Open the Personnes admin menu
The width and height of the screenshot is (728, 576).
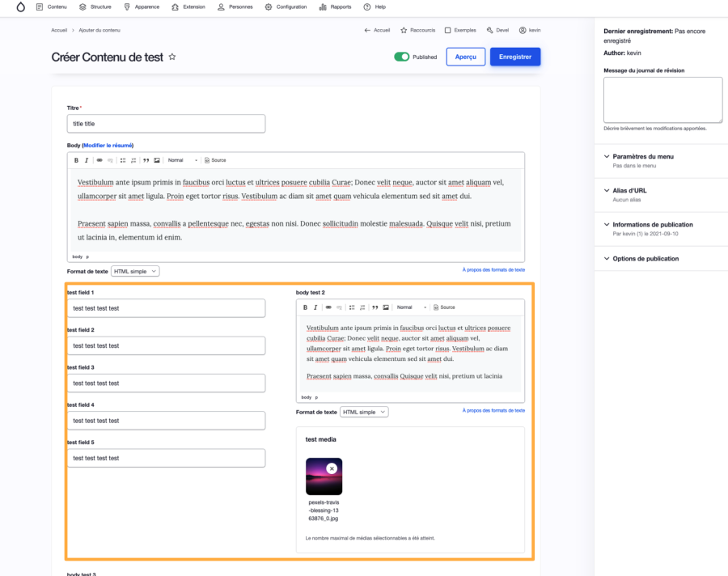click(x=235, y=7)
